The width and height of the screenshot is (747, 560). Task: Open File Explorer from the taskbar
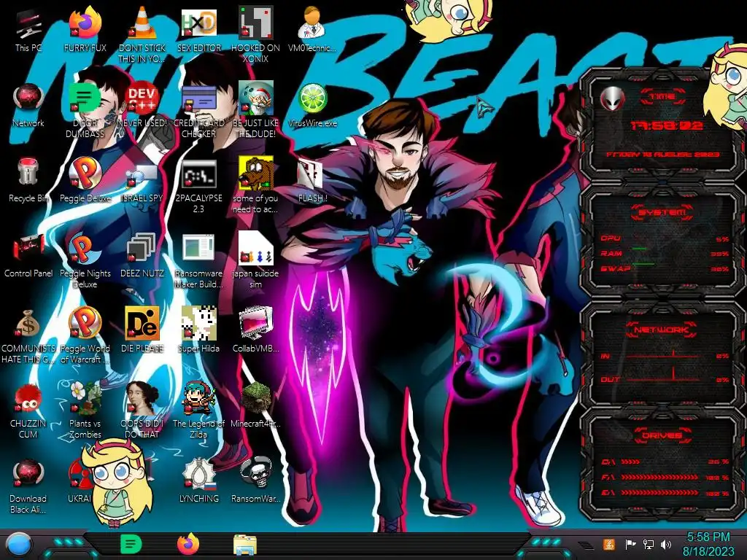[245, 545]
